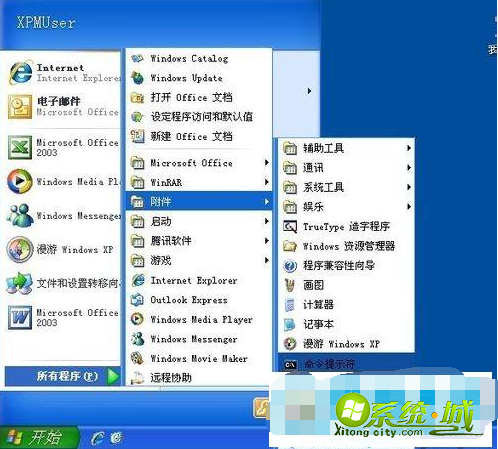Click the second quick launch icon
Screen dimensions: 498x449
[x=116, y=438]
